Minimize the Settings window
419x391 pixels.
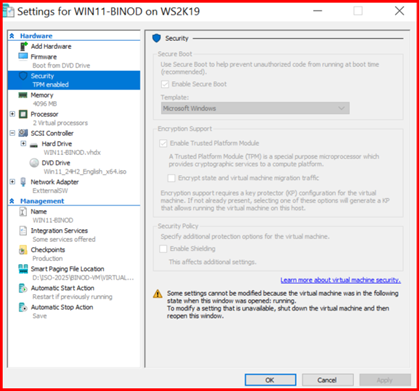318,11
